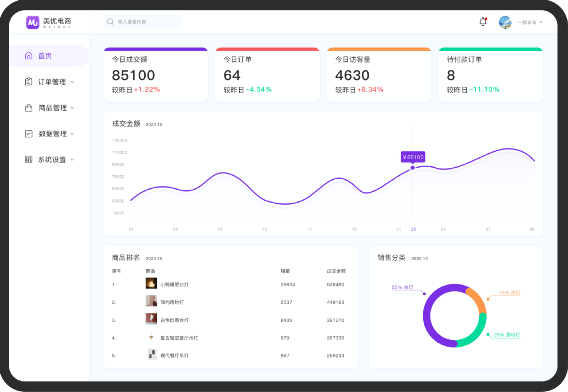Select the 系统设置 settings icon
Viewport: 568px width, 392px height.
tap(29, 159)
